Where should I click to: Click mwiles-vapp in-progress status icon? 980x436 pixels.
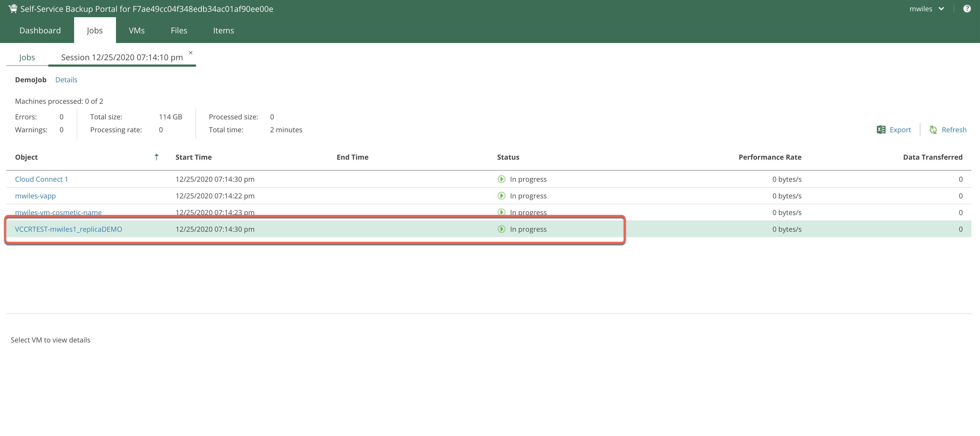pyautogui.click(x=502, y=196)
